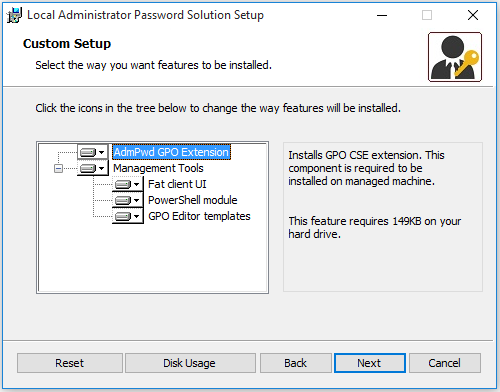
Task: Select the PowerShell module feature
Action: coord(193,200)
